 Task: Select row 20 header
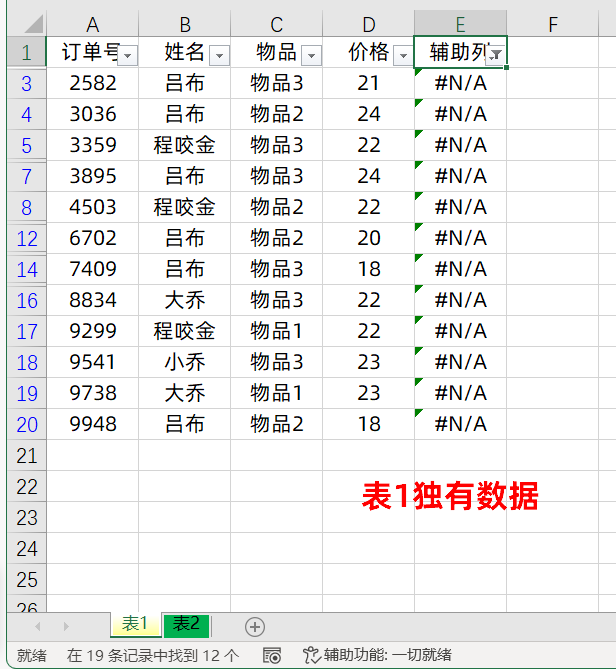click(26, 424)
